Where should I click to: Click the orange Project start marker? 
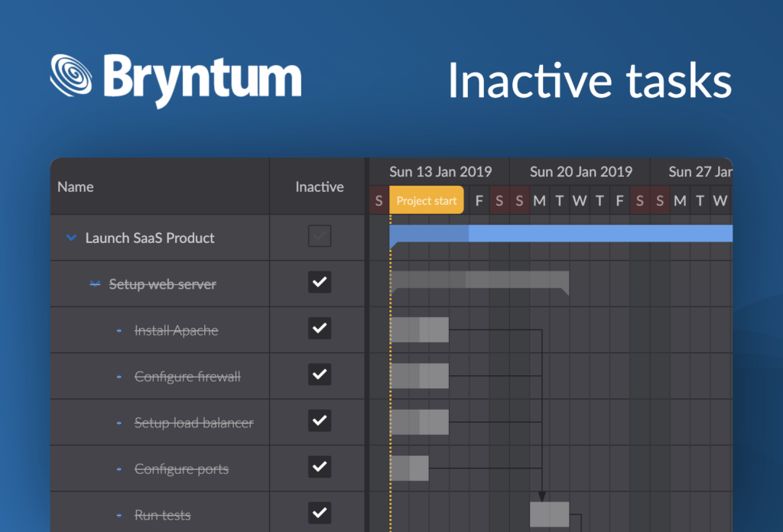pyautogui.click(x=426, y=199)
